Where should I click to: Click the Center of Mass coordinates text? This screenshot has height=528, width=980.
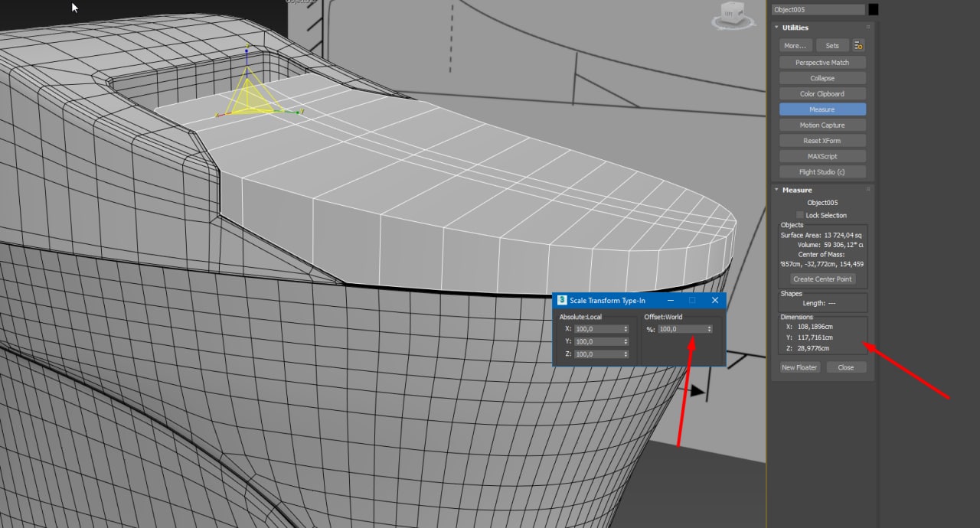pyautogui.click(x=822, y=264)
